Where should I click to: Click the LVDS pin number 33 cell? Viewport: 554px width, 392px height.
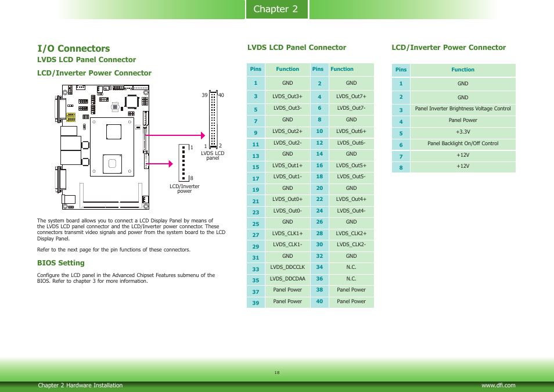click(256, 269)
